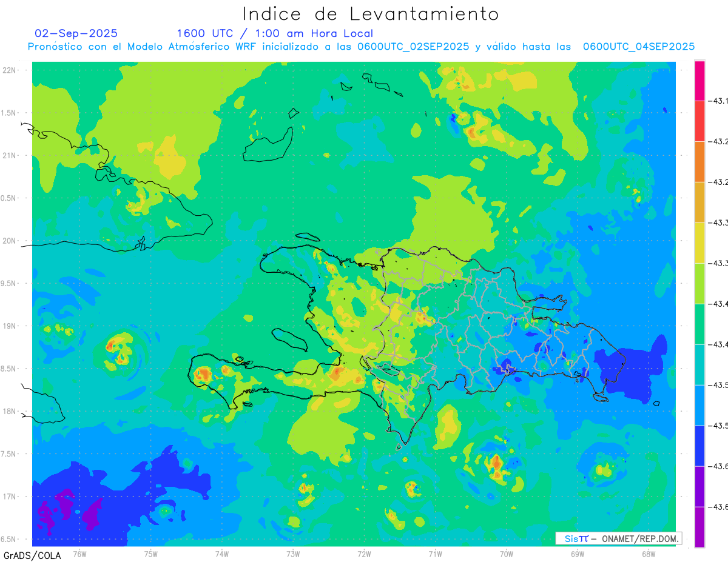Click the '17N' latitude label

tap(10, 497)
